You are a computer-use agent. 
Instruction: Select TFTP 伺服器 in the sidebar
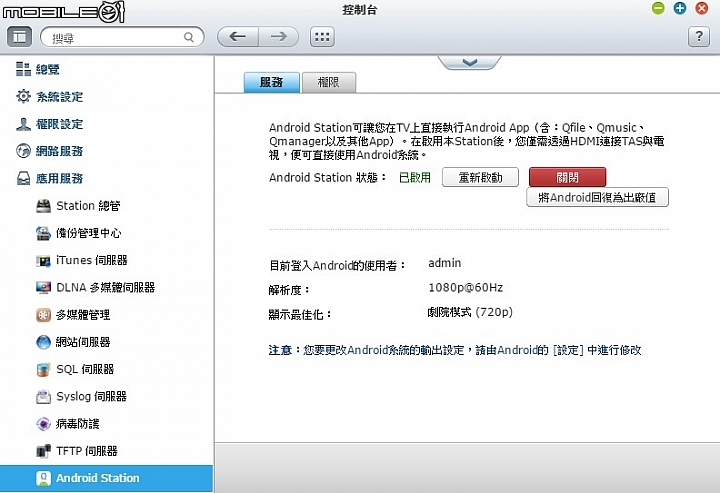coord(87,451)
